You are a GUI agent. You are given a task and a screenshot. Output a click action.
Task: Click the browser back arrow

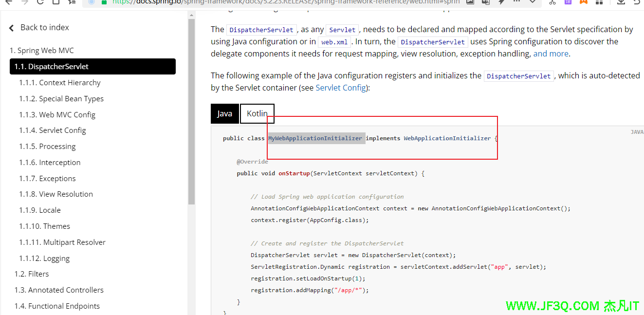pyautogui.click(x=9, y=2)
